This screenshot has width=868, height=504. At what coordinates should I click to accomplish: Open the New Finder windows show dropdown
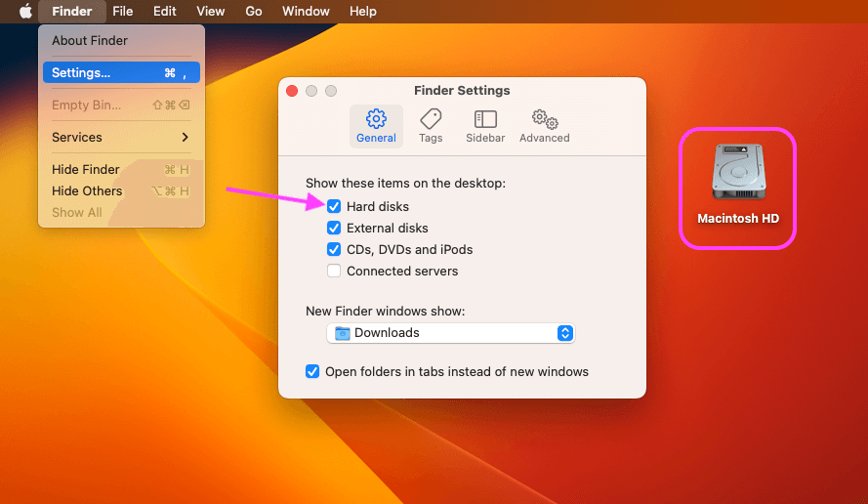451,333
